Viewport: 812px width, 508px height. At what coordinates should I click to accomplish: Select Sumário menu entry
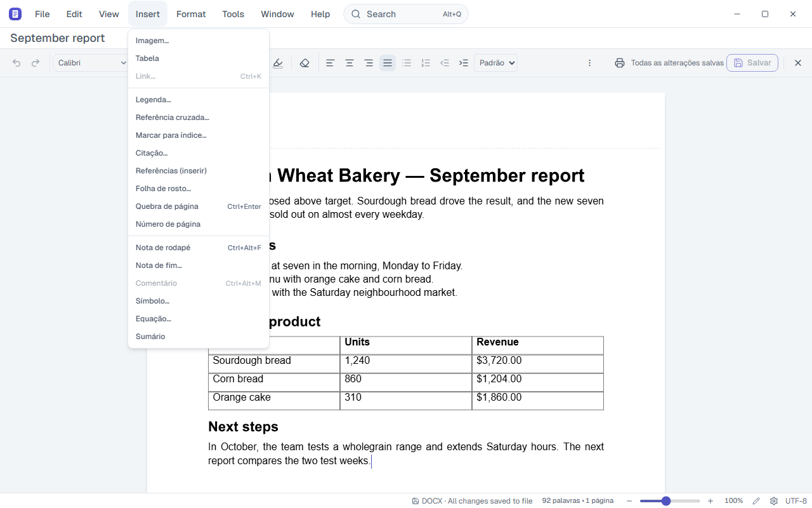point(199,337)
